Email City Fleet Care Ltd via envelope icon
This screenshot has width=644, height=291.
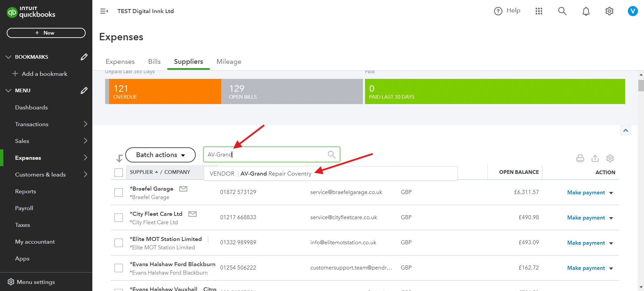[x=192, y=214]
